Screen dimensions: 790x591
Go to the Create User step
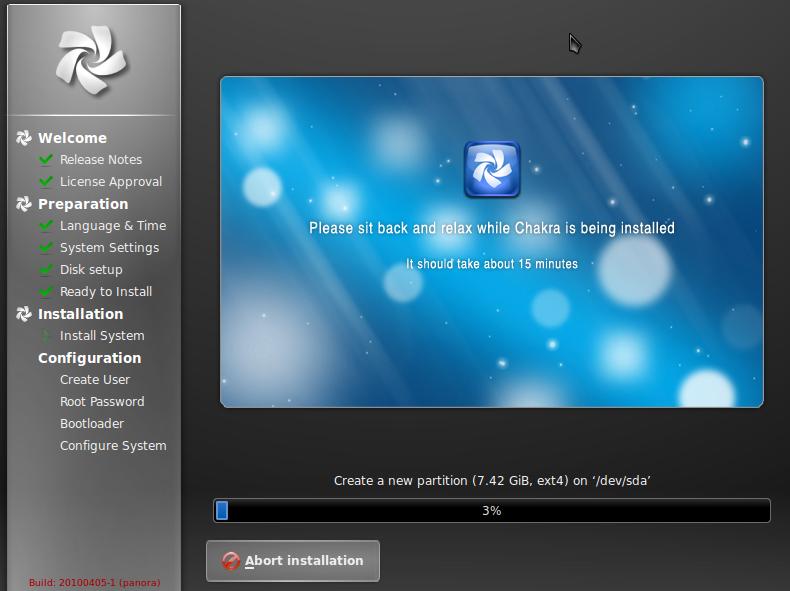[95, 380]
